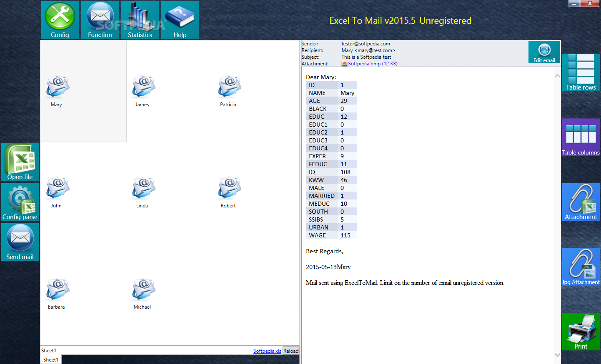
Task: Select Patricia's email envelope
Action: click(229, 87)
